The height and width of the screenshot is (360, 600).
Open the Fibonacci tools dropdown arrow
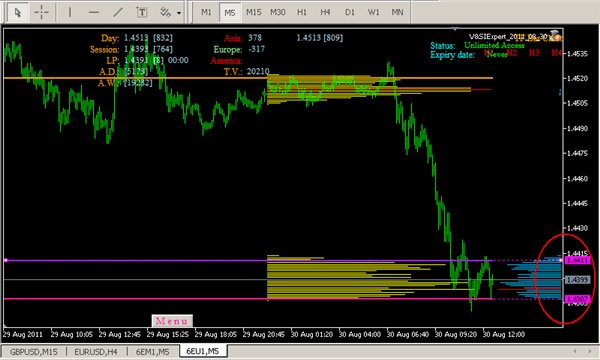[179, 13]
